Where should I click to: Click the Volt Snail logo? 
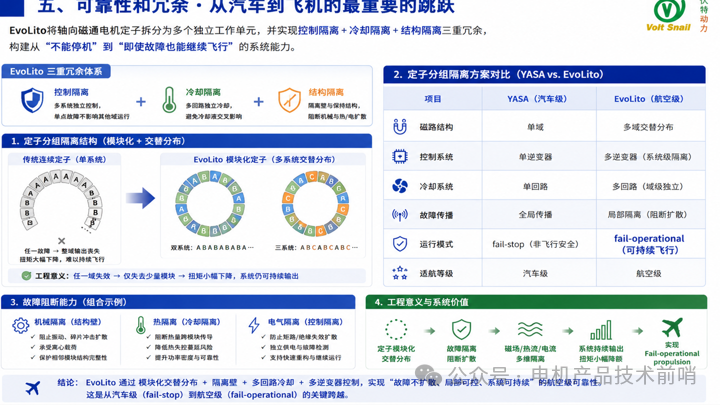(x=669, y=16)
